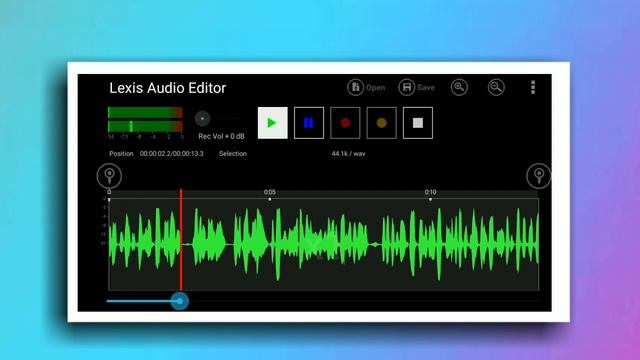Click the 0:10 timeline marker

click(430, 192)
